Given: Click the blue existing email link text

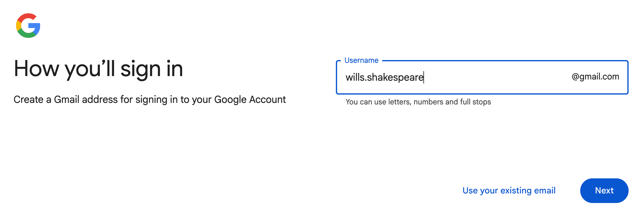Looking at the screenshot, I should [509, 190].
